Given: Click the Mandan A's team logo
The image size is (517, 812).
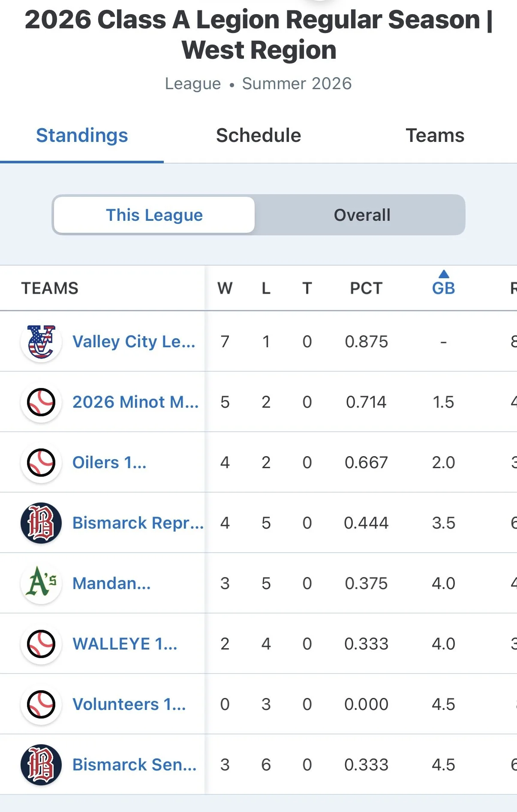Looking at the screenshot, I should tap(41, 583).
